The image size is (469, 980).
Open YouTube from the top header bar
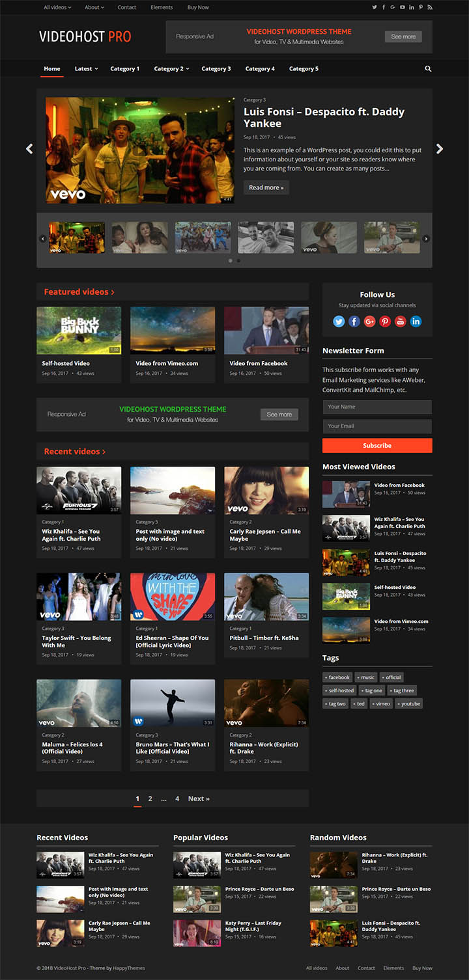403,7
